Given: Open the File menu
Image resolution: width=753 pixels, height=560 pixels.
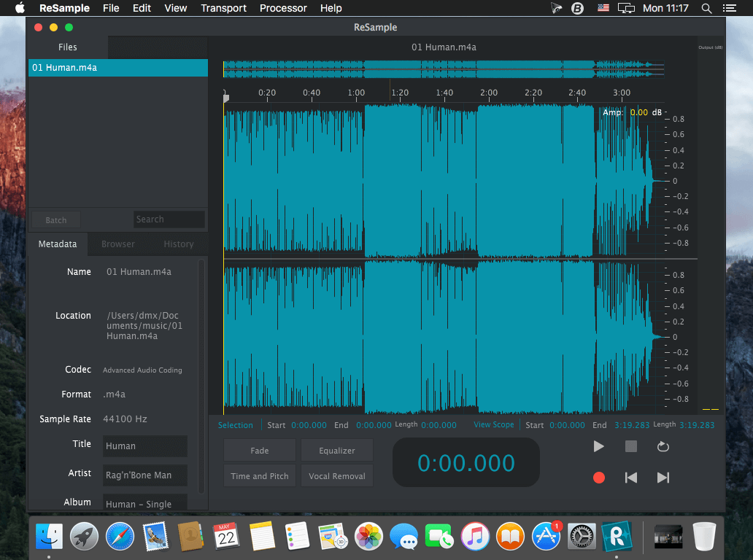Looking at the screenshot, I should tap(111, 8).
